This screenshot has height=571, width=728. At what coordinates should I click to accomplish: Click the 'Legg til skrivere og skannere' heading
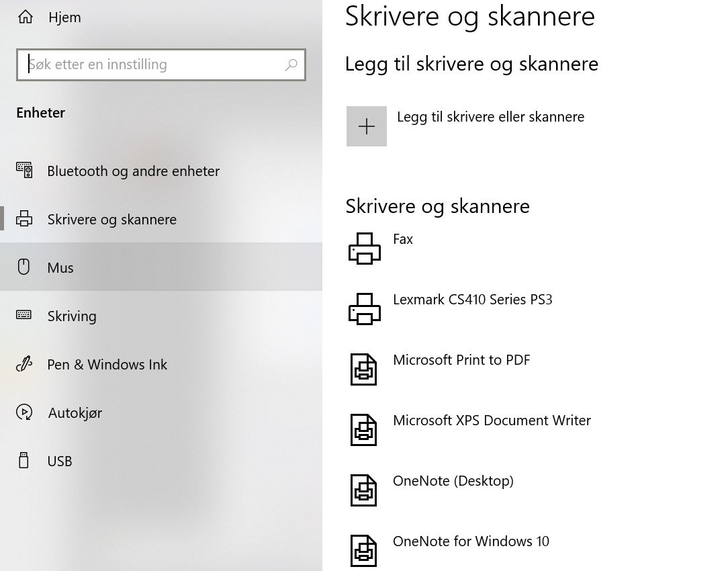click(x=471, y=64)
